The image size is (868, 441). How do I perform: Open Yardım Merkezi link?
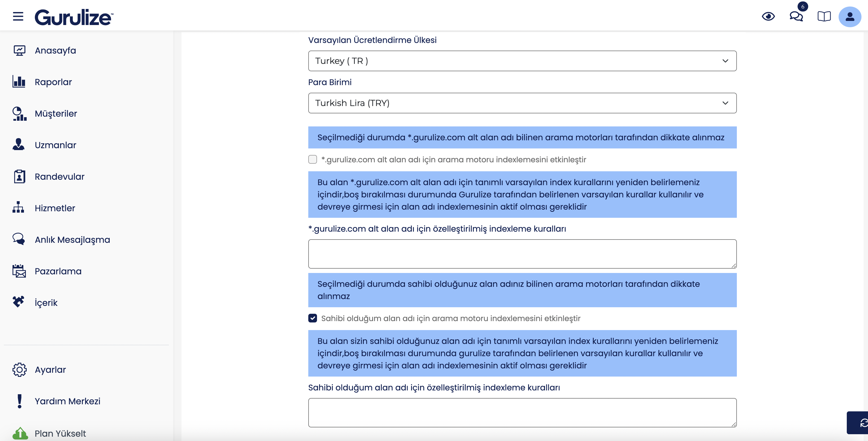point(67,401)
